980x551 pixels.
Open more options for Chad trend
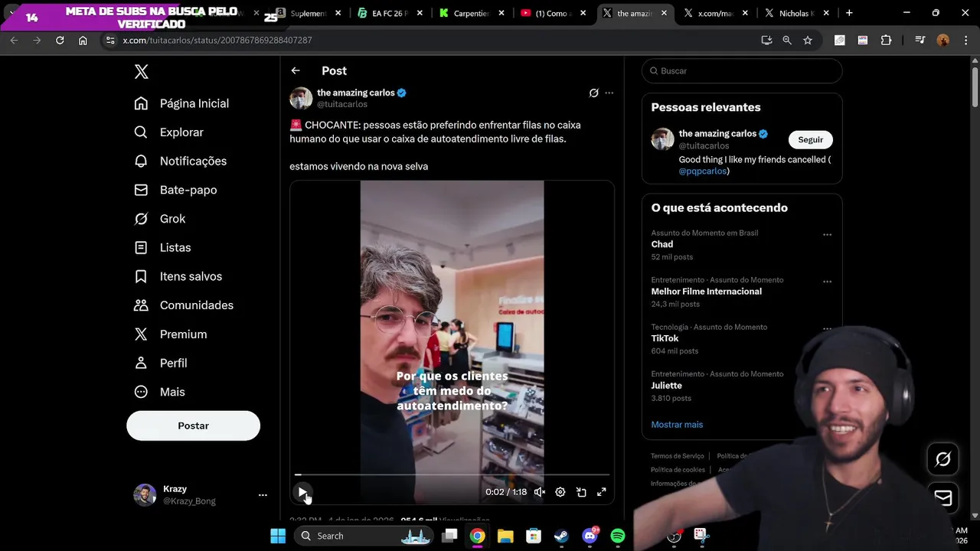point(827,235)
